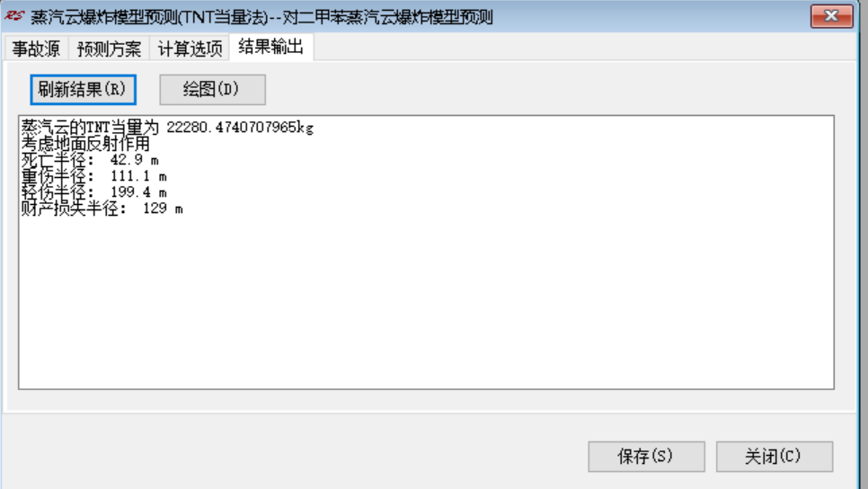Click the 129 m value in output
The height and width of the screenshot is (489, 868).
point(163,209)
